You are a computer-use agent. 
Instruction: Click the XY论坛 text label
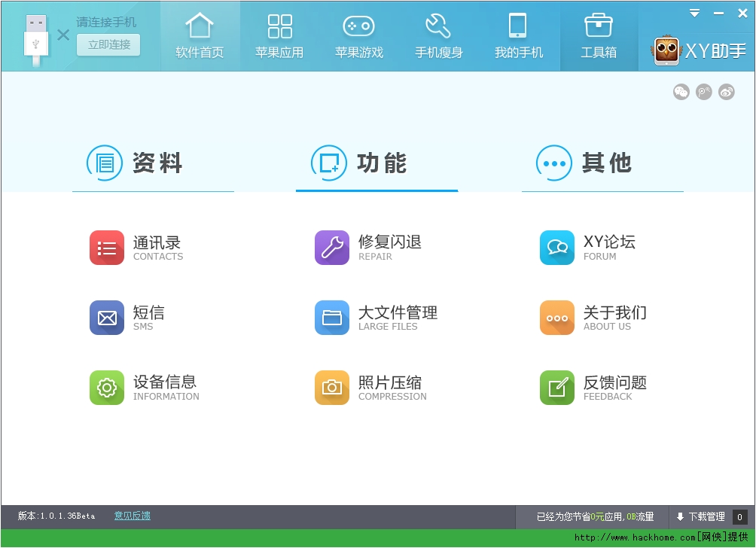pos(609,242)
